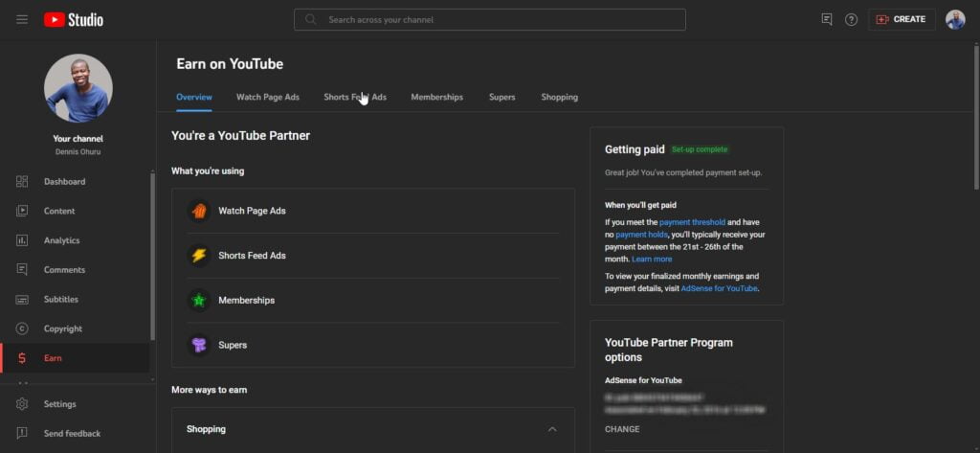Image resolution: width=980 pixels, height=453 pixels.
Task: Click the Subtitles sidebar icon
Action: click(x=22, y=299)
